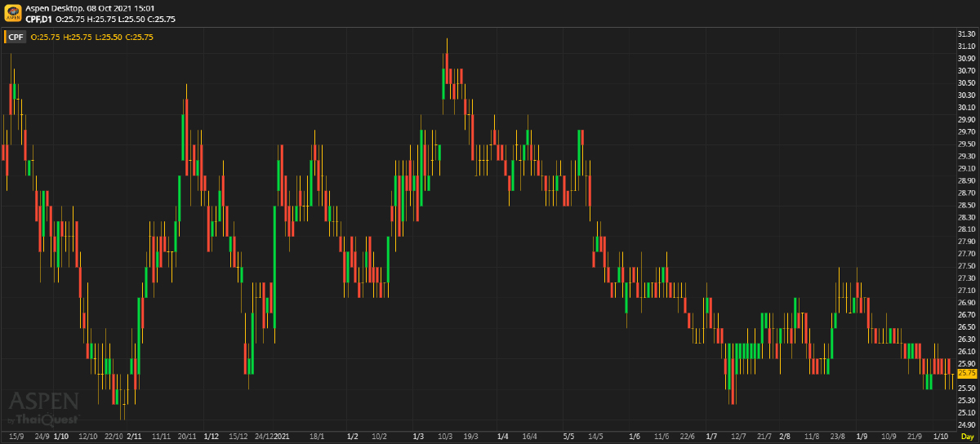Click the 26.30 price axis label
The image size is (980, 444).
(965, 339)
